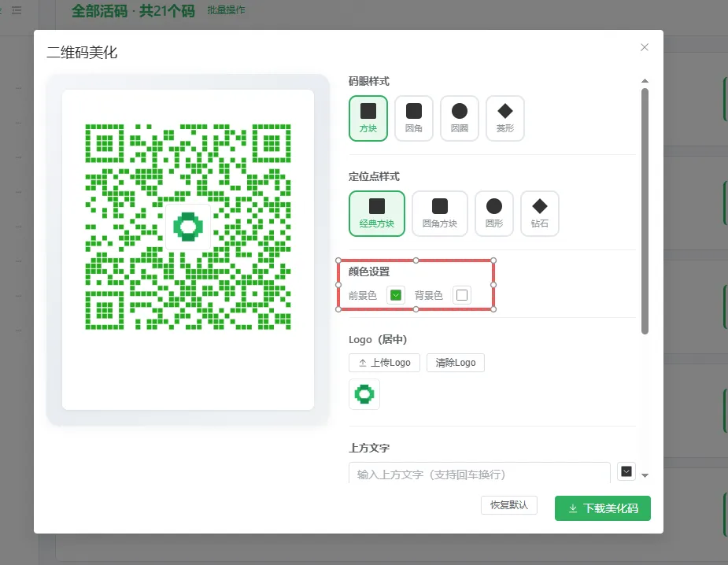Click the settings panel vertical scrollbar
This screenshot has width=728, height=565.
(x=645, y=211)
